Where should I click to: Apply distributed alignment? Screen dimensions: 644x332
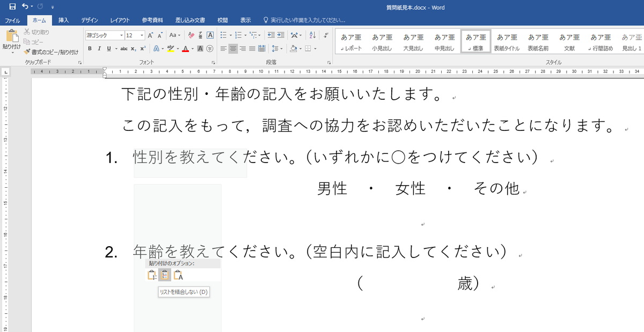[262, 48]
